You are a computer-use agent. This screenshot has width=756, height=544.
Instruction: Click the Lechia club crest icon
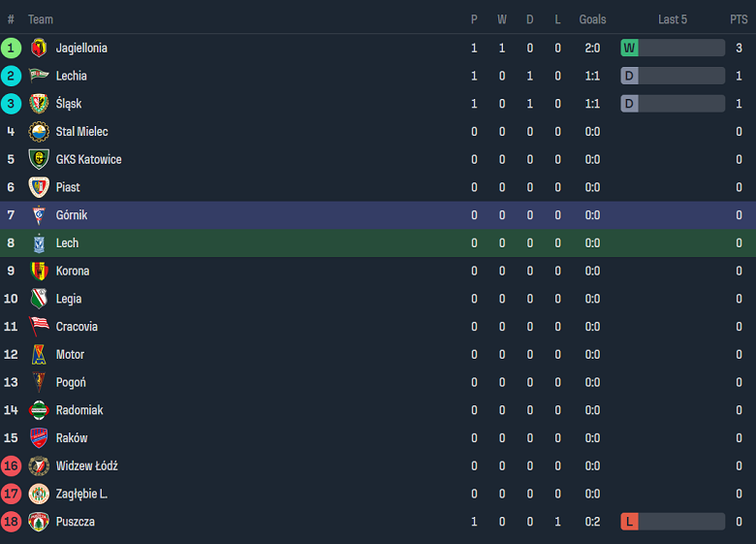pos(39,76)
